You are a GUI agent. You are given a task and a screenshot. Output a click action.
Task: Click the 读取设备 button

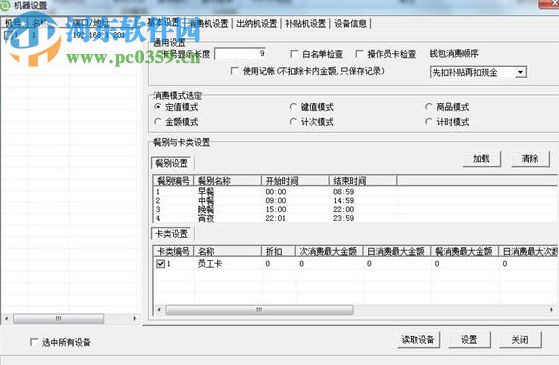[x=418, y=340]
